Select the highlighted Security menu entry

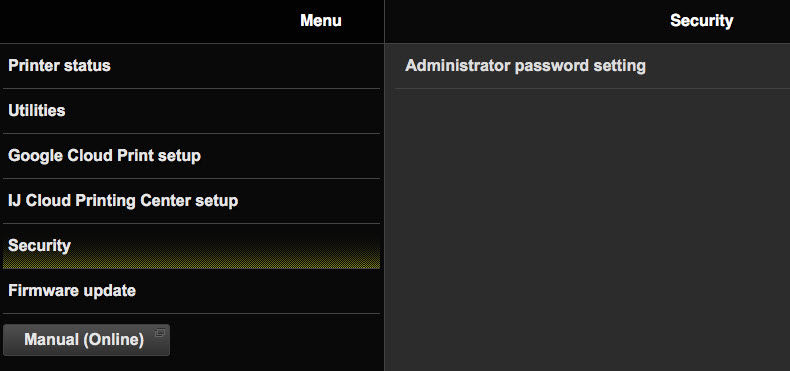click(x=191, y=246)
